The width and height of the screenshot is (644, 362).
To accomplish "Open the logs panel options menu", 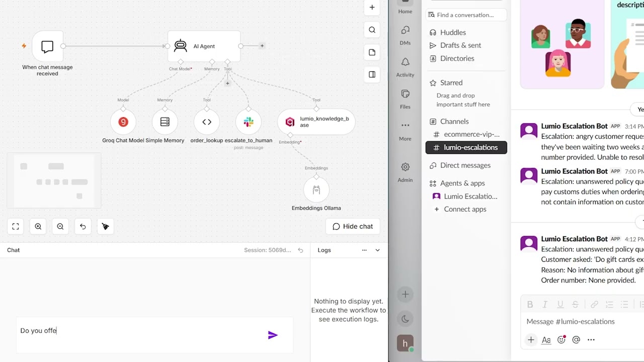I will coord(364,250).
